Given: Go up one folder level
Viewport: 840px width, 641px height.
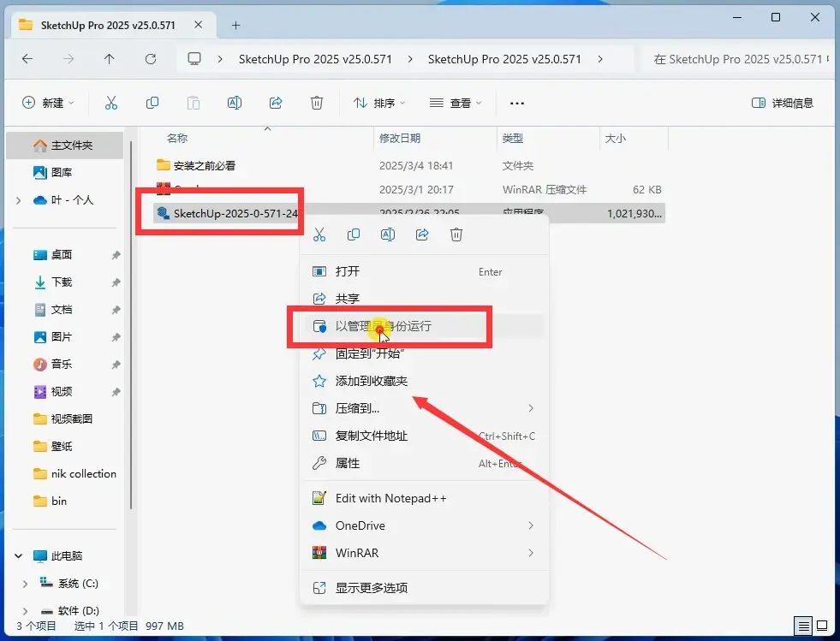Looking at the screenshot, I should (110, 59).
